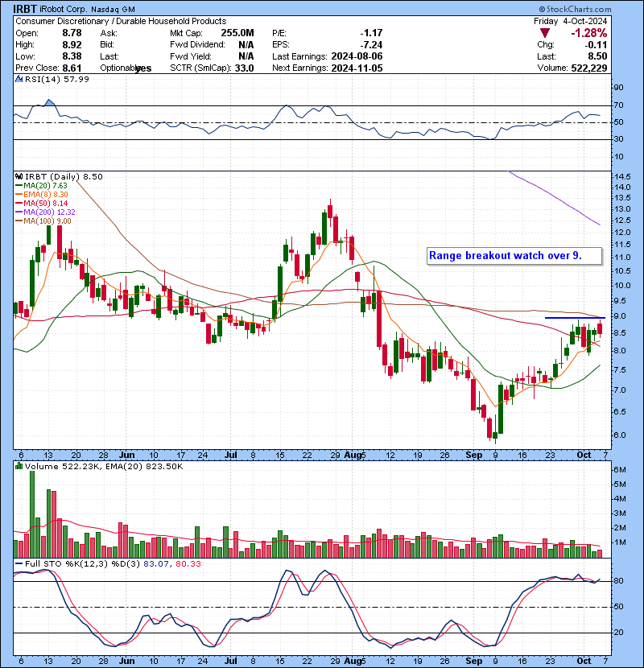This screenshot has height=668, width=644.
Task: Click the Optionable yes field
Action: pyautogui.click(x=126, y=68)
